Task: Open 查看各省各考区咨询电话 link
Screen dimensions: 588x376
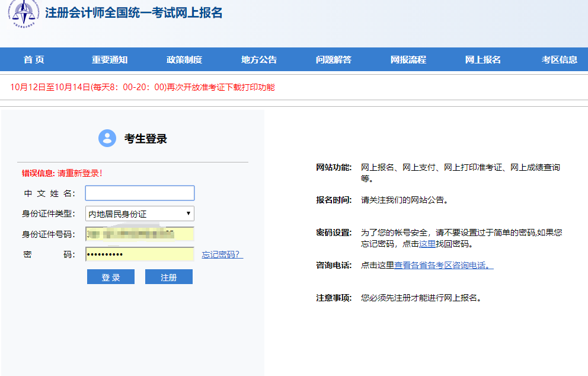Action: 443,265
